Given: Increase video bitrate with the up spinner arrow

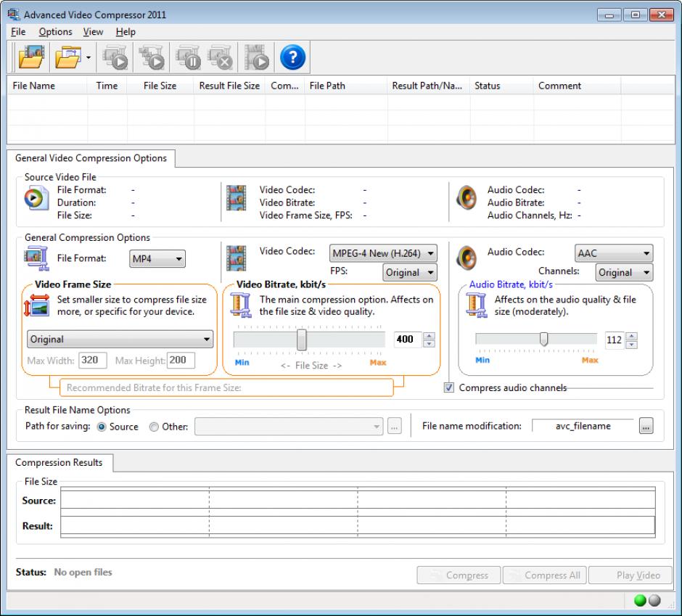Looking at the screenshot, I should click(429, 336).
